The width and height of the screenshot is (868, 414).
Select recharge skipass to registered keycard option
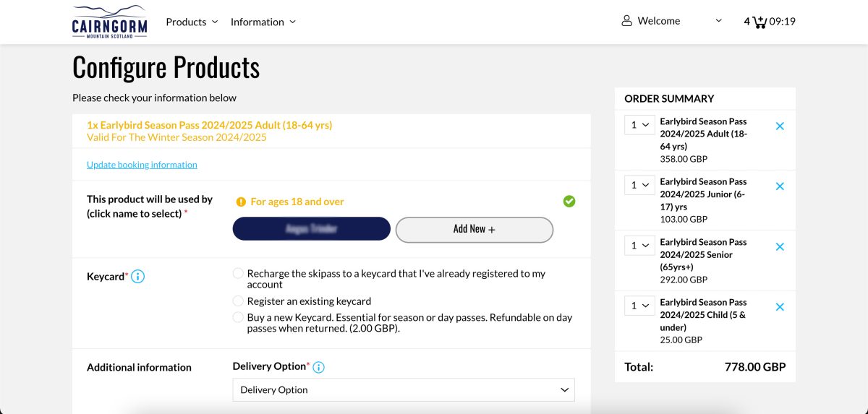point(238,274)
